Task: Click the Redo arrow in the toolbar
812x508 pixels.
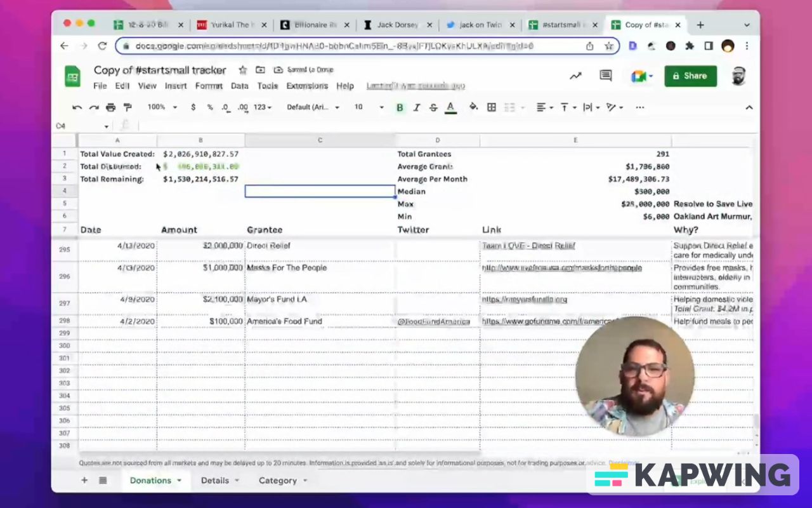Action: coord(94,107)
